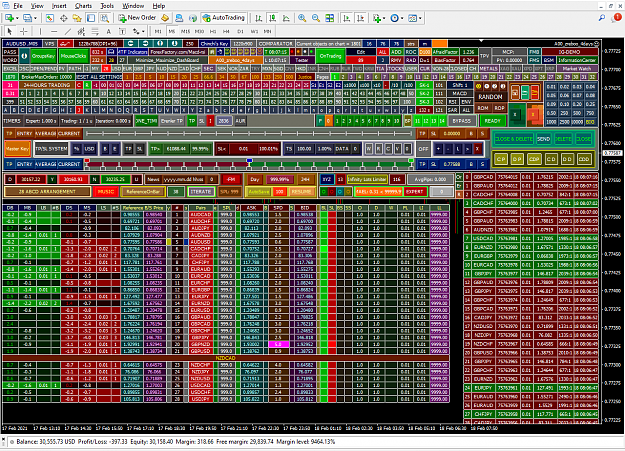Select the vertical line drawing tool
Image resolution: width=625 pixels, height=451 pixels.
pos(40,31)
